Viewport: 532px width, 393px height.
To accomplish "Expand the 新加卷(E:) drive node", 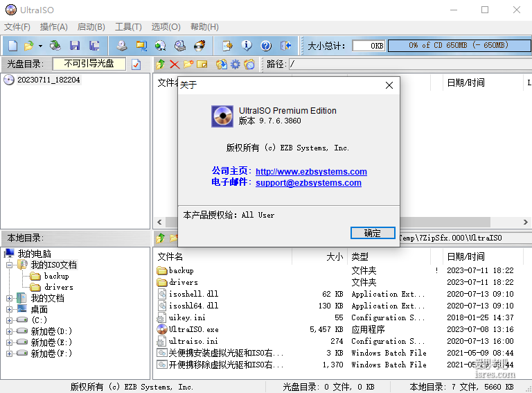I will 9,342.
